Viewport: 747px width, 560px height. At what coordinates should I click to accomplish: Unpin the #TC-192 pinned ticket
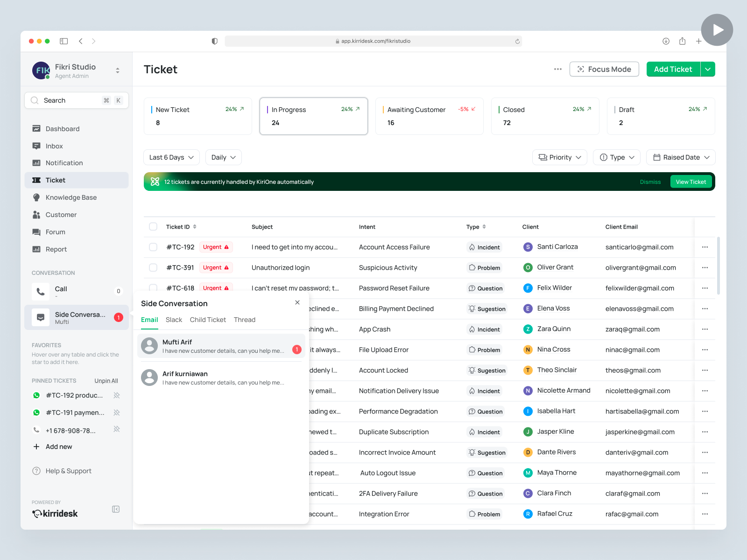117,395
